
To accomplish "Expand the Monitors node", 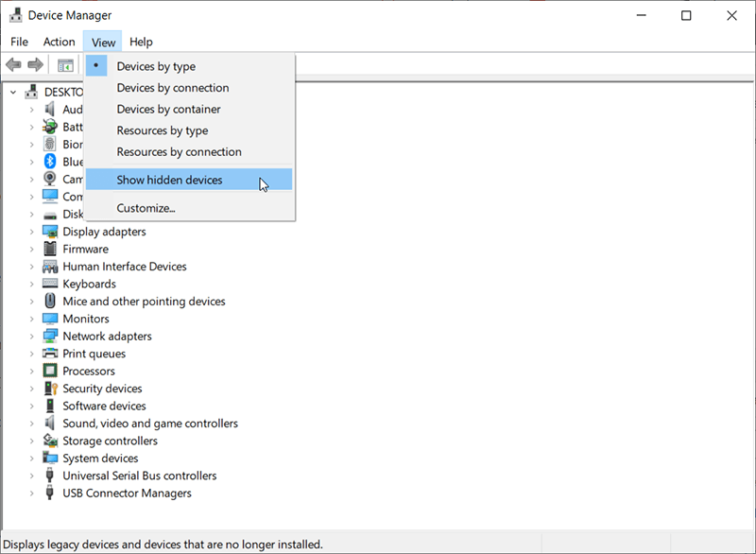I will (x=31, y=320).
